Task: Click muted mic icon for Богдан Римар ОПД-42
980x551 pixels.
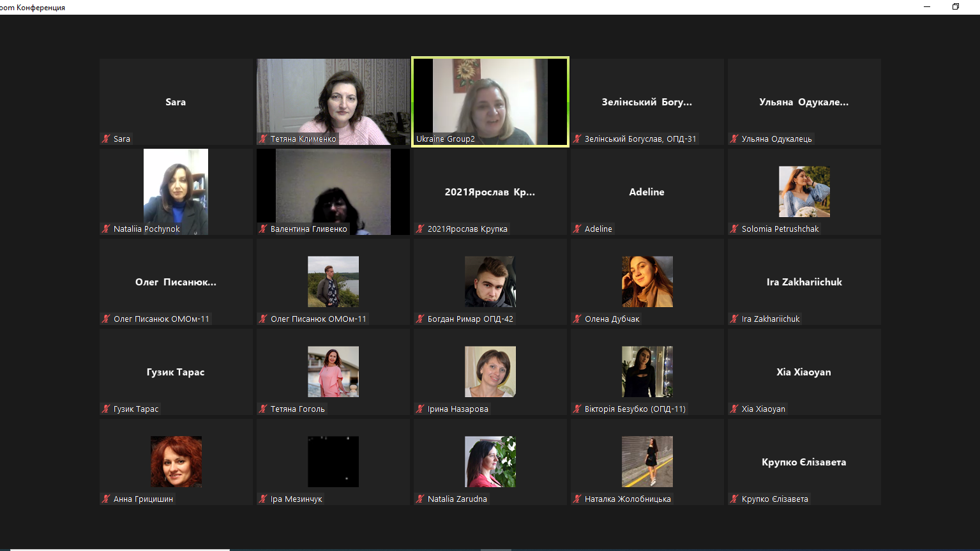Action: [x=420, y=319]
